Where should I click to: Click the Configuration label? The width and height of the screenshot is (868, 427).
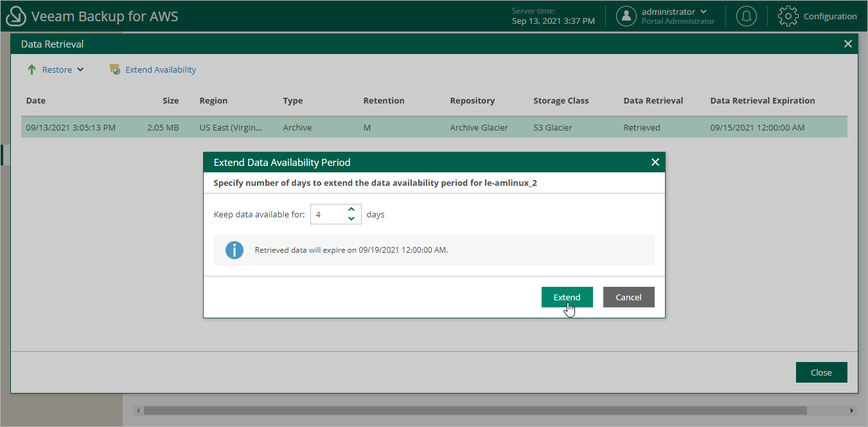[x=830, y=16]
